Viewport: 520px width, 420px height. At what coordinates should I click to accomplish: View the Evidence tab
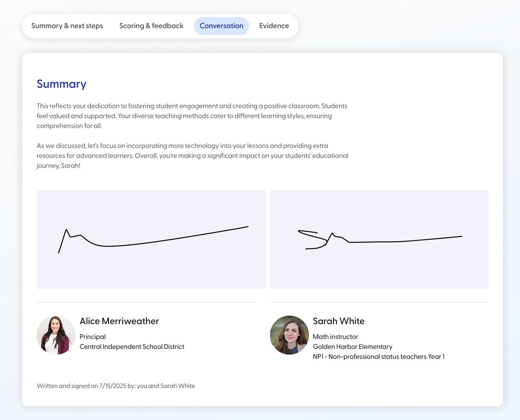point(274,26)
